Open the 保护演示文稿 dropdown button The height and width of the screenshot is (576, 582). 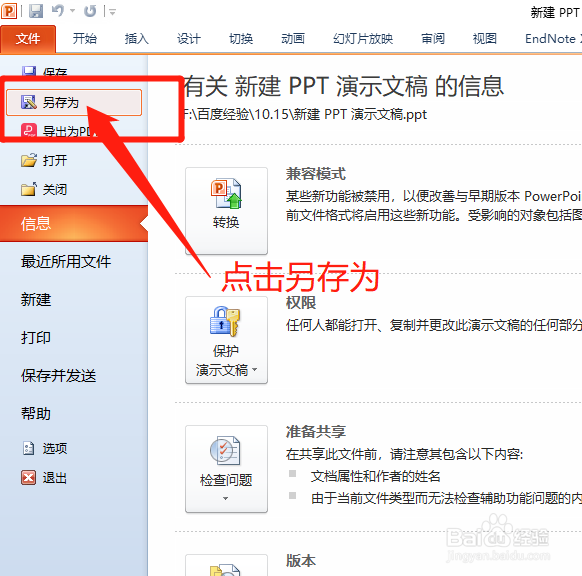(226, 340)
